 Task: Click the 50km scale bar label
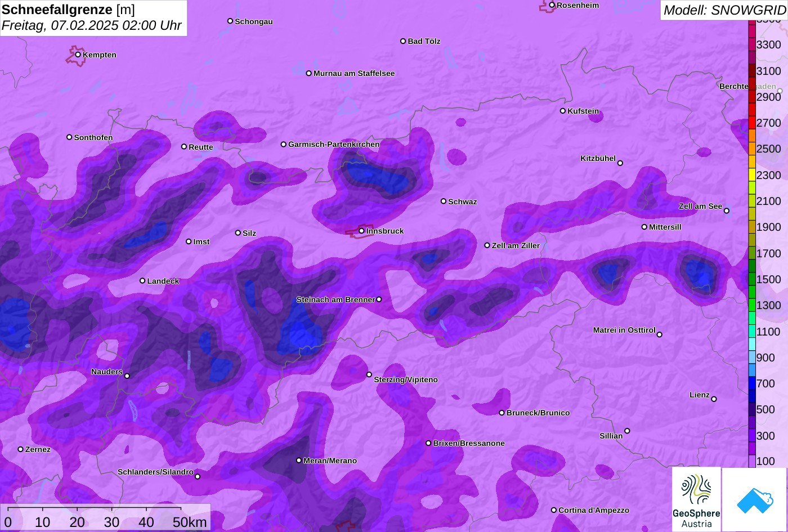click(190, 522)
